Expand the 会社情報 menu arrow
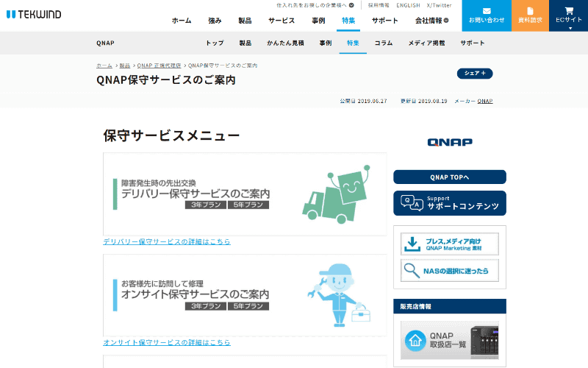The width and height of the screenshot is (588, 368). (446, 21)
